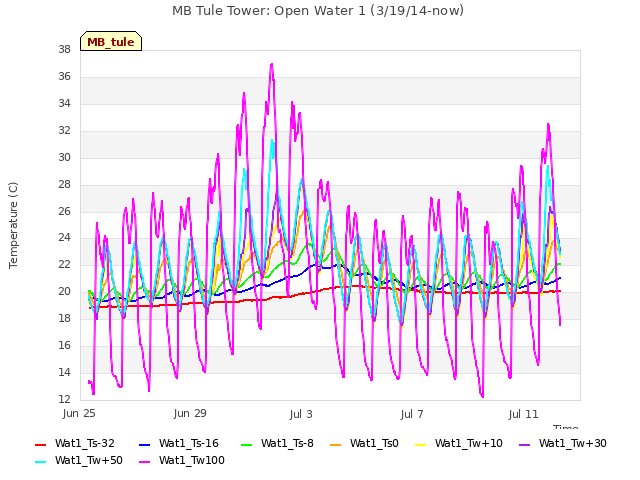The image size is (640, 480).
Task: Click the blue Wat1_Ts-16 legend swatch
Action: click(144, 444)
